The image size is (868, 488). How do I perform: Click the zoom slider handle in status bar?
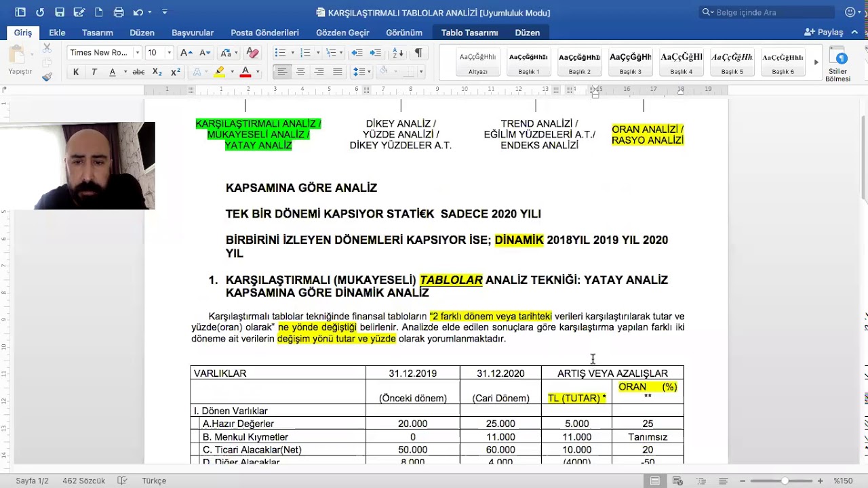coord(785,481)
